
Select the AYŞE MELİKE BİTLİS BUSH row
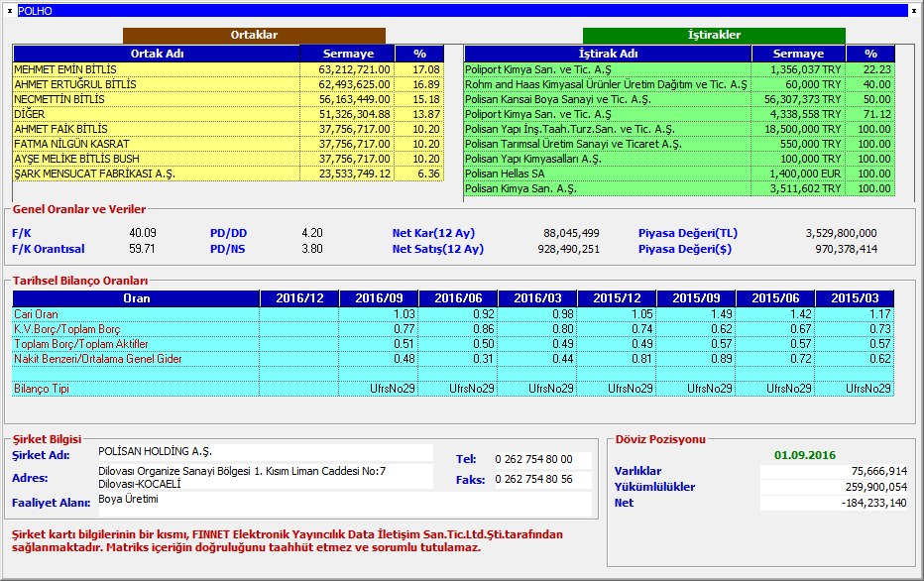point(228,159)
